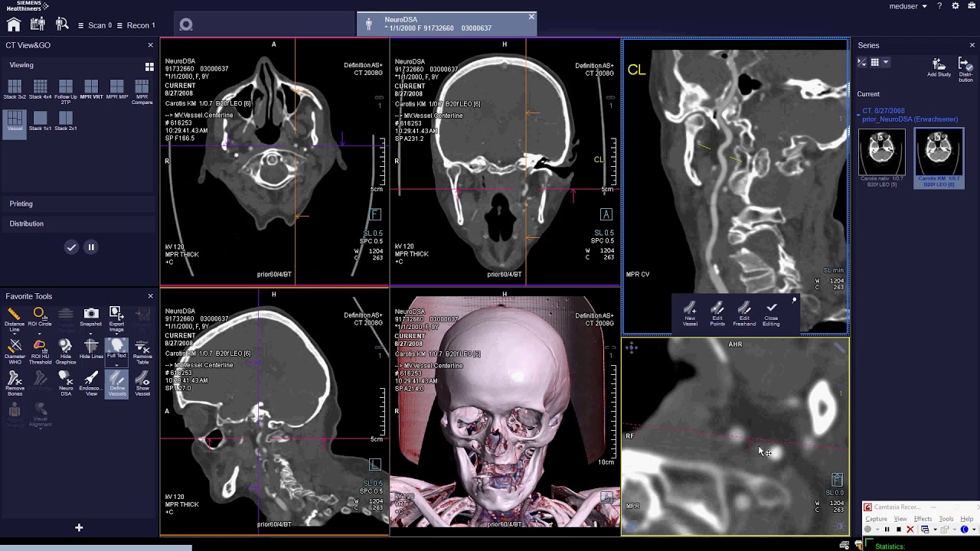Toggle Hide Lines tool
980x551 pixels.
tap(91, 350)
